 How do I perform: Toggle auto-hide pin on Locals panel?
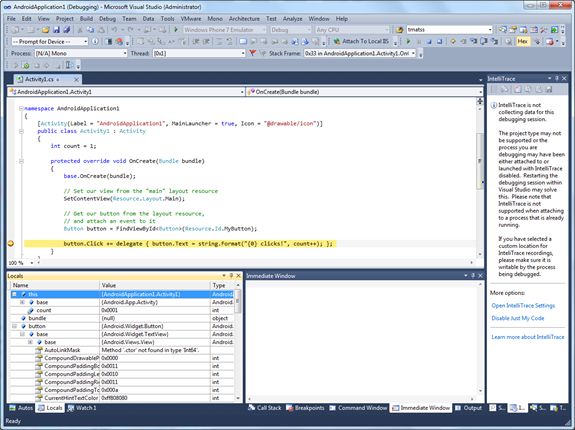(231, 276)
